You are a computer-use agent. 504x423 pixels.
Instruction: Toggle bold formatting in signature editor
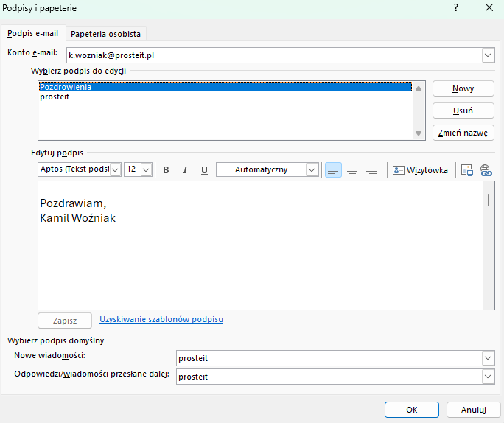pyautogui.click(x=166, y=170)
